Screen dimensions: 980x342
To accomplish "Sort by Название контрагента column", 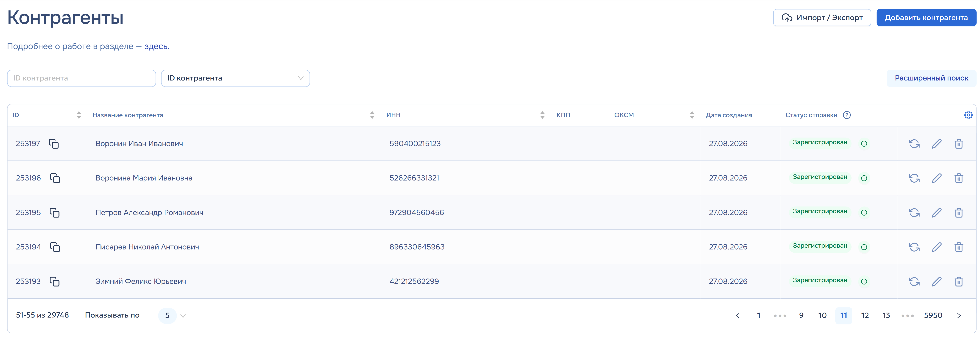I will pos(372,115).
